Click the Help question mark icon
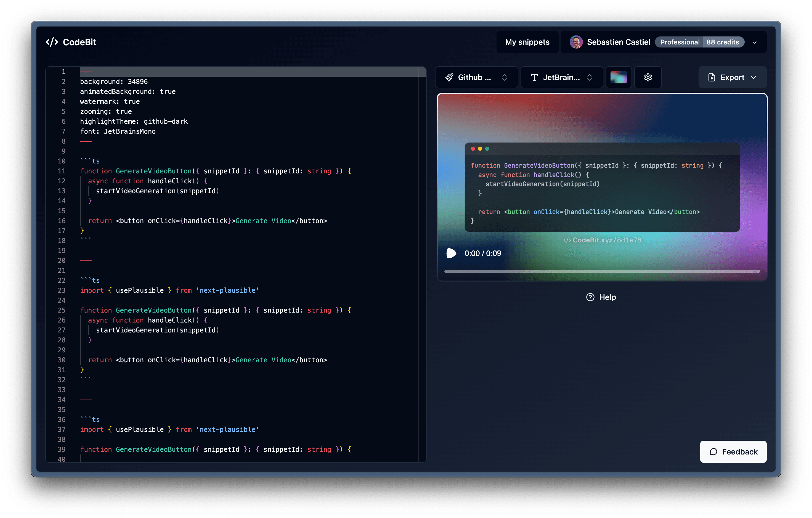 pos(590,297)
